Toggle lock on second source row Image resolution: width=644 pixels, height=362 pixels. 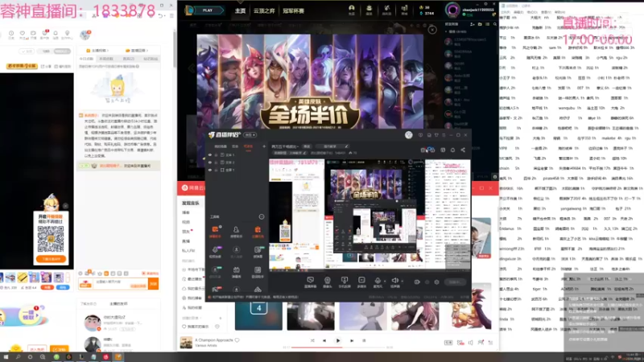click(x=216, y=162)
